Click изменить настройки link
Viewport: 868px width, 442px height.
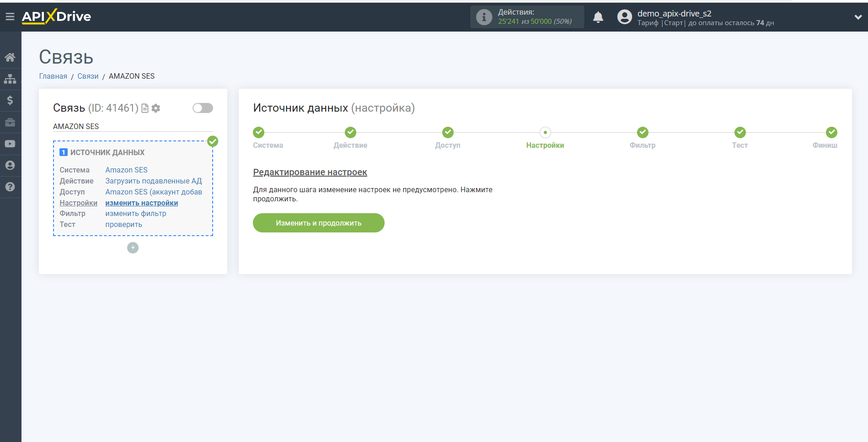(x=142, y=203)
